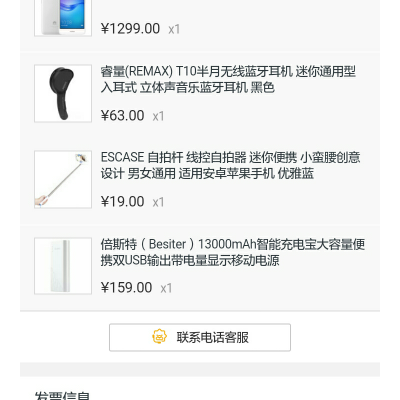Open the ESCASE selfie stick thumbnail

coord(63,179)
